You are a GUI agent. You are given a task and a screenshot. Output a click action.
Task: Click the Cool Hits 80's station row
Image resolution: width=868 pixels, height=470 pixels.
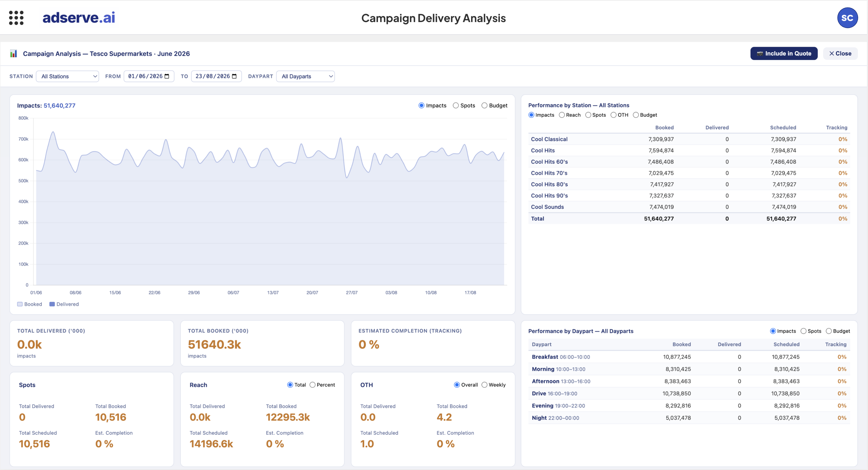pyautogui.click(x=689, y=184)
